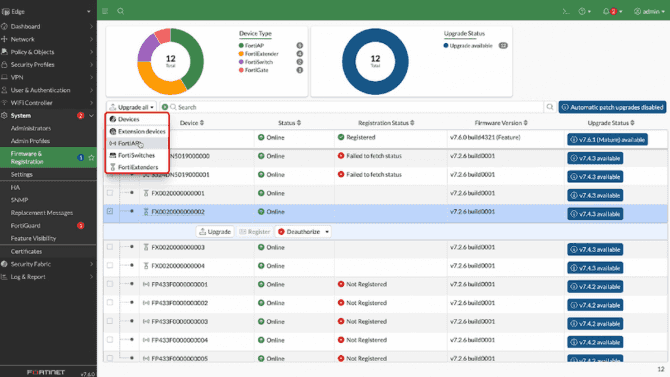This screenshot has width=670, height=377.
Task: Expand User & Authentication in the sidebar
Action: tap(48, 90)
